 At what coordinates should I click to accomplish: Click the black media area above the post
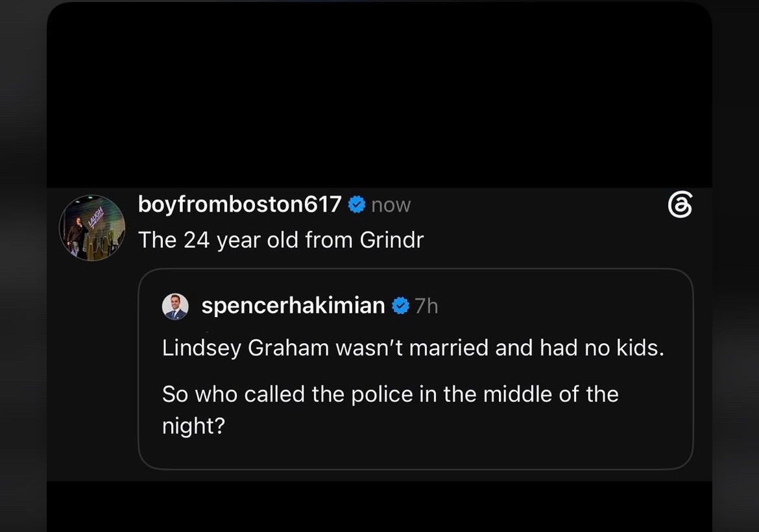pyautogui.click(x=379, y=95)
